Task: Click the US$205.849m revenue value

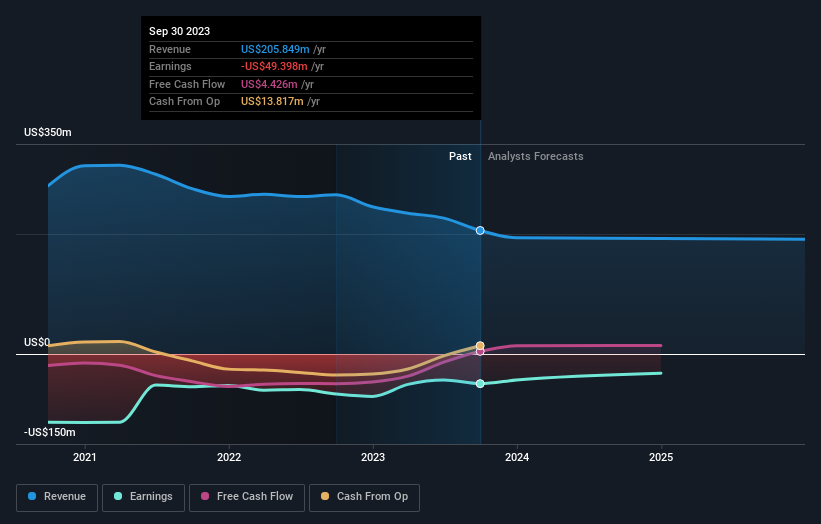Action: coord(275,49)
